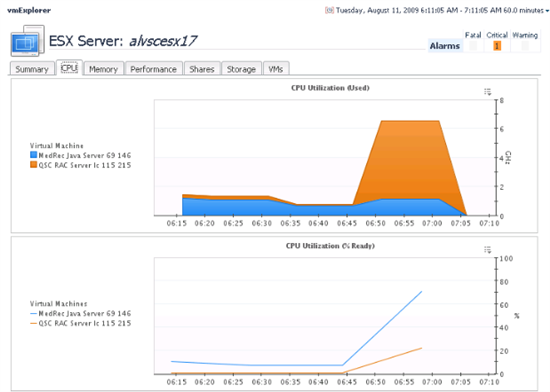Click the calendar icon beside the date range
The image size is (550, 392).
pyautogui.click(x=329, y=11)
